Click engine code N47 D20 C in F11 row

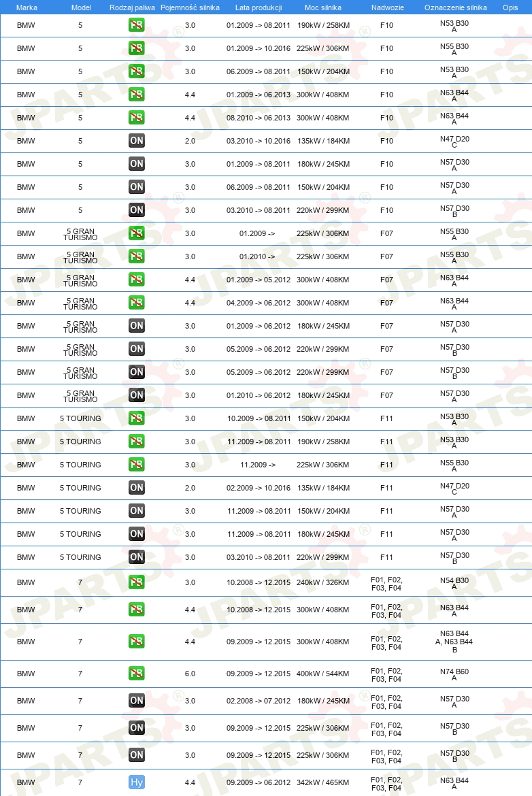pos(454,488)
